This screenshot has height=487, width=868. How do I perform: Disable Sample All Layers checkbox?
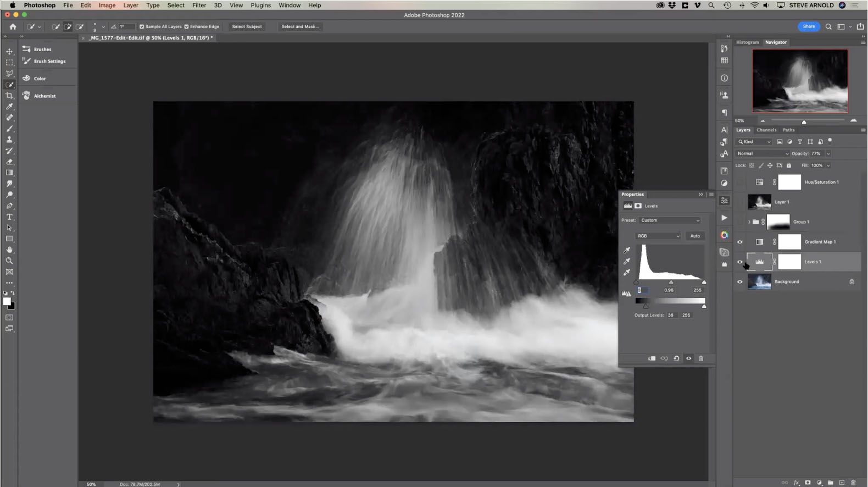coord(142,26)
